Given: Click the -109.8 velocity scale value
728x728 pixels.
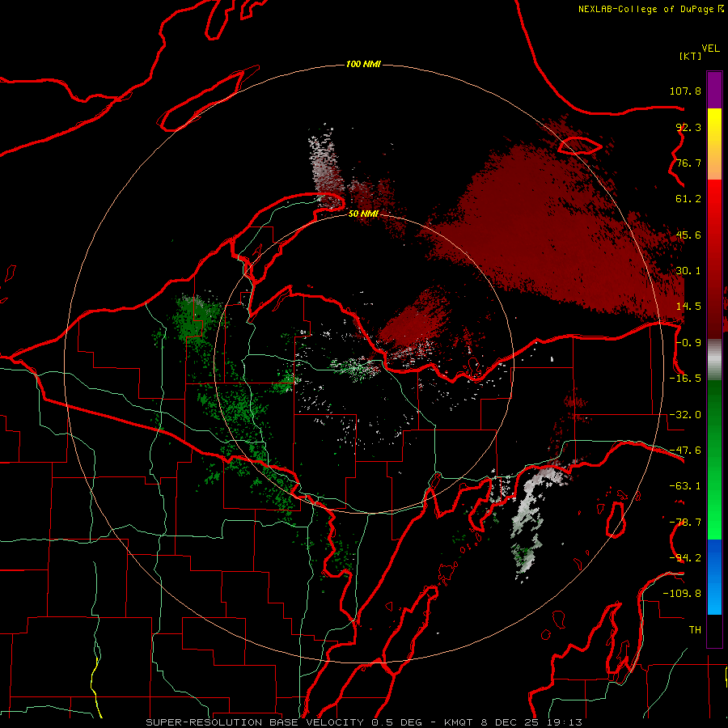Looking at the screenshot, I should pyautogui.click(x=682, y=594).
